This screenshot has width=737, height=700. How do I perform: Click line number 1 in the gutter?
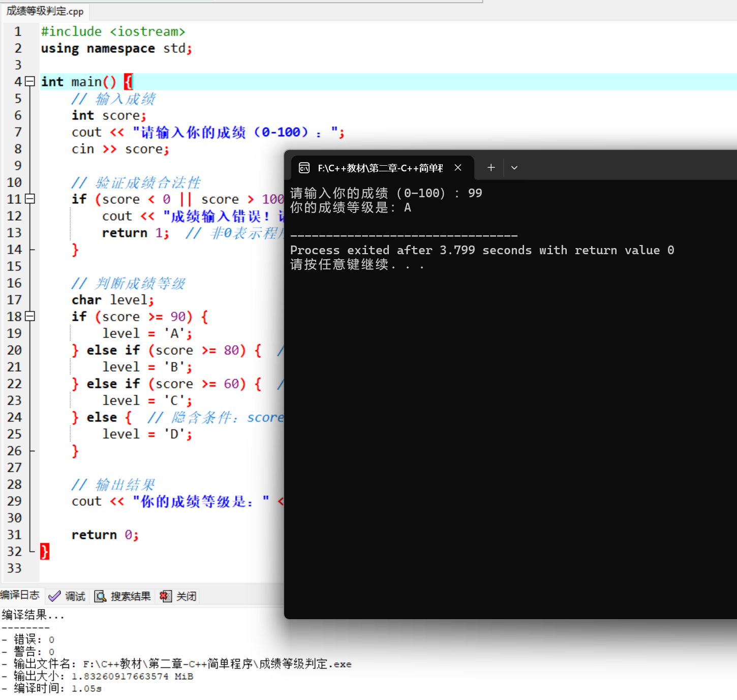point(18,32)
